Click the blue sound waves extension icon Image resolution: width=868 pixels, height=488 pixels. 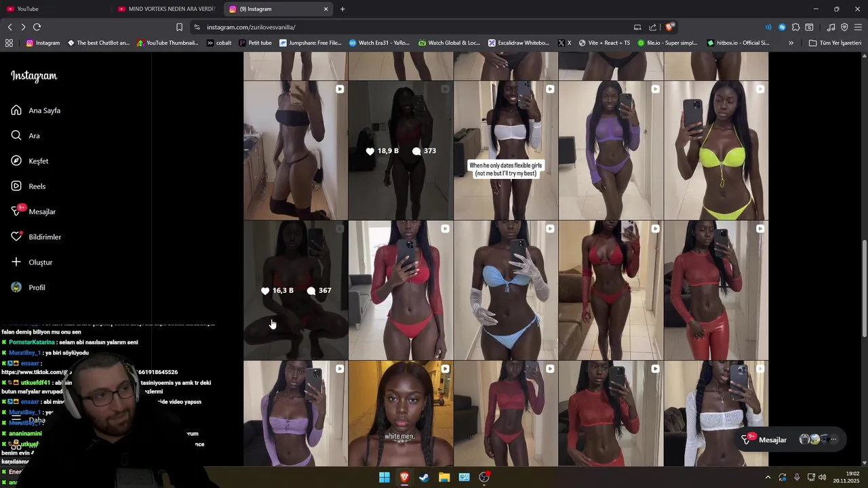coord(768,27)
